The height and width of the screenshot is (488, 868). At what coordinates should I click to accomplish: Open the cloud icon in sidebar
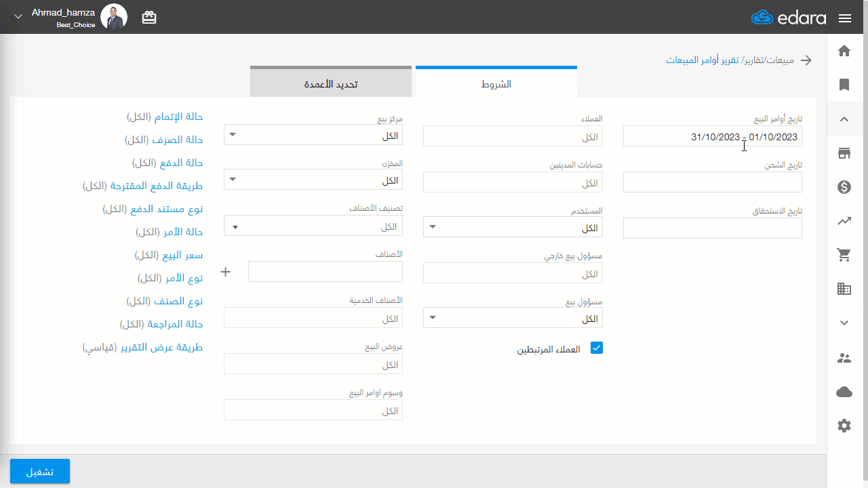point(844,392)
